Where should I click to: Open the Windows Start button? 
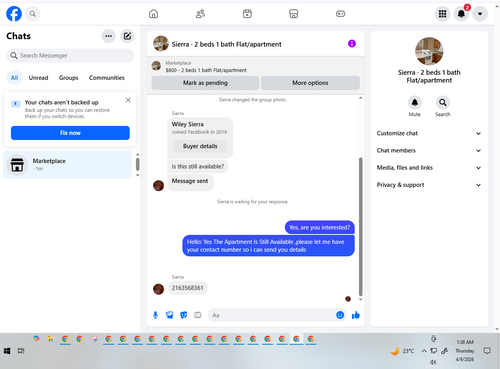(7, 351)
